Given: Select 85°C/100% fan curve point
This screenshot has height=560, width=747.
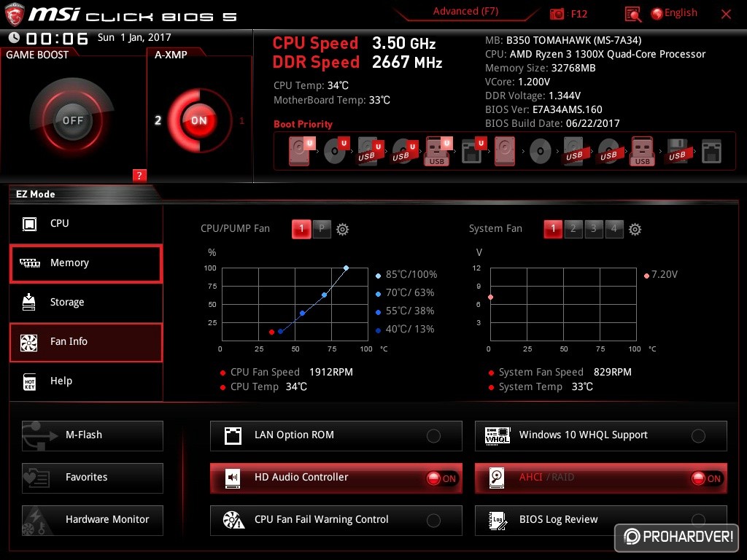Looking at the screenshot, I should tap(346, 268).
